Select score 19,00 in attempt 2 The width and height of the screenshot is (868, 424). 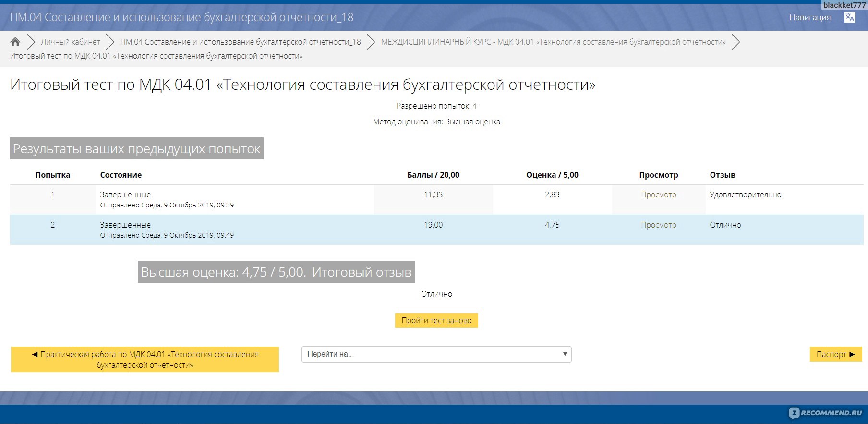(x=433, y=225)
